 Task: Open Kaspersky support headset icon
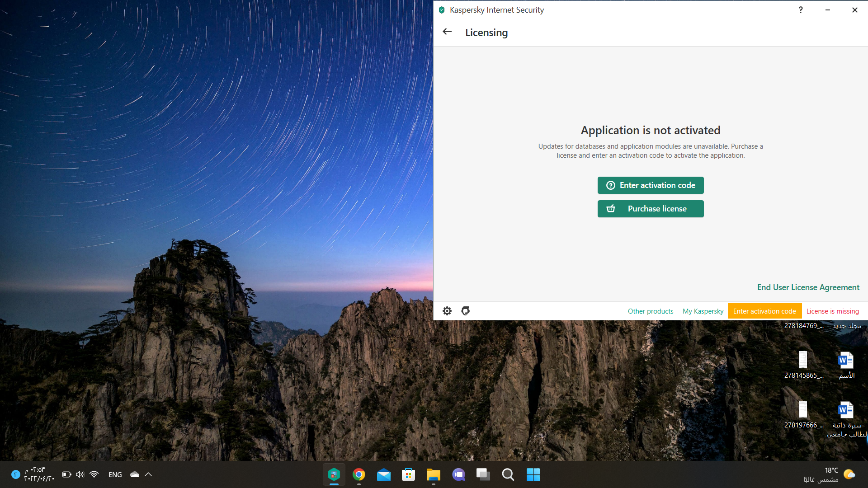coord(465,311)
